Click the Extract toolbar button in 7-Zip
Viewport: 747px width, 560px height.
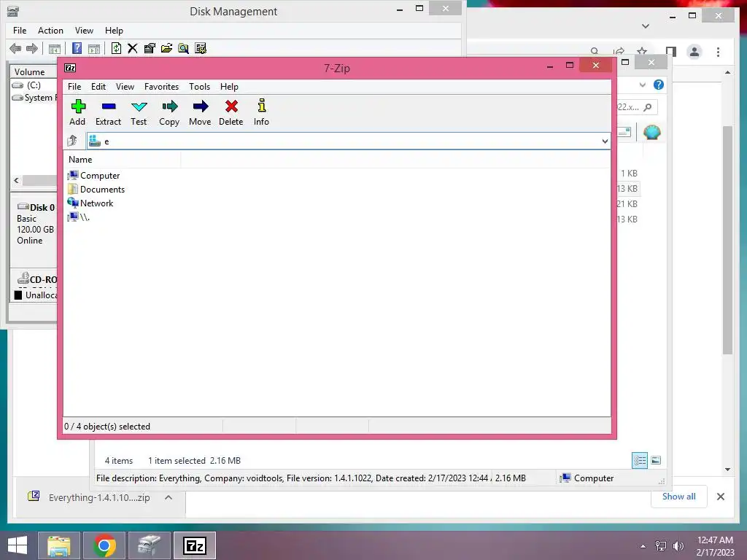click(x=108, y=112)
